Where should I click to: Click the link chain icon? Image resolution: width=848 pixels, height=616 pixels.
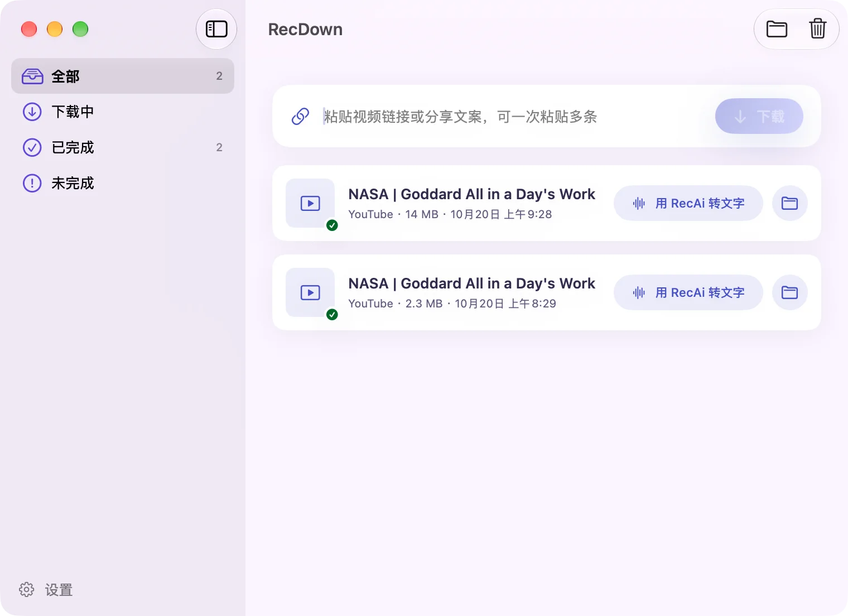click(x=300, y=116)
